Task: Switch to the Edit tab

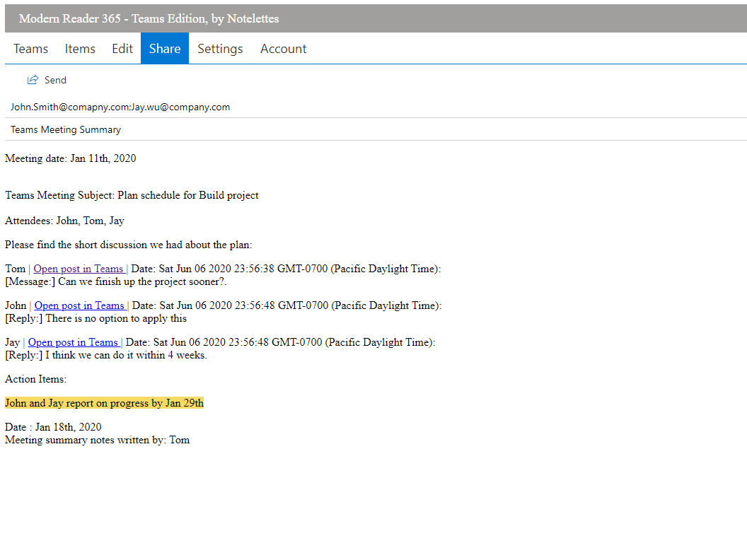Action: (x=122, y=49)
